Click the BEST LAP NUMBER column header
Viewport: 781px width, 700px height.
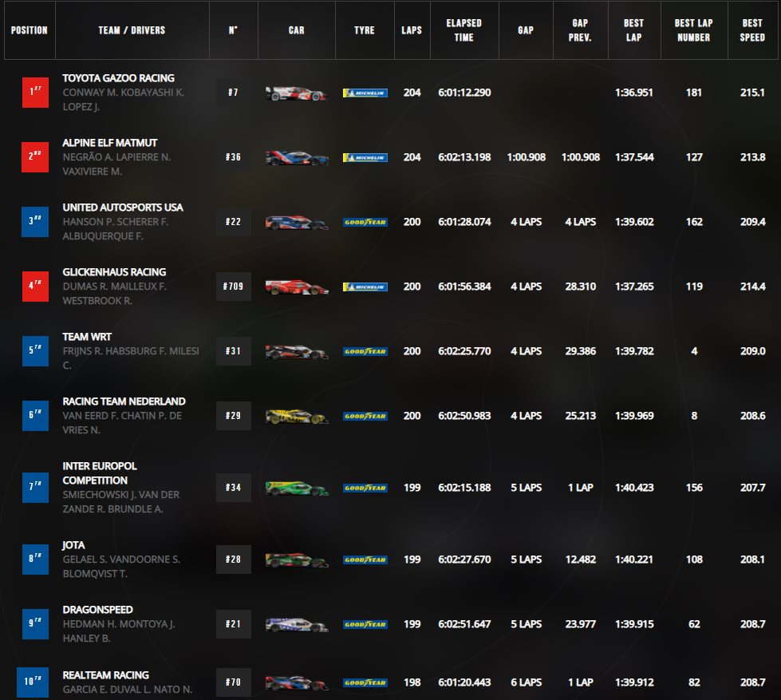click(694, 30)
